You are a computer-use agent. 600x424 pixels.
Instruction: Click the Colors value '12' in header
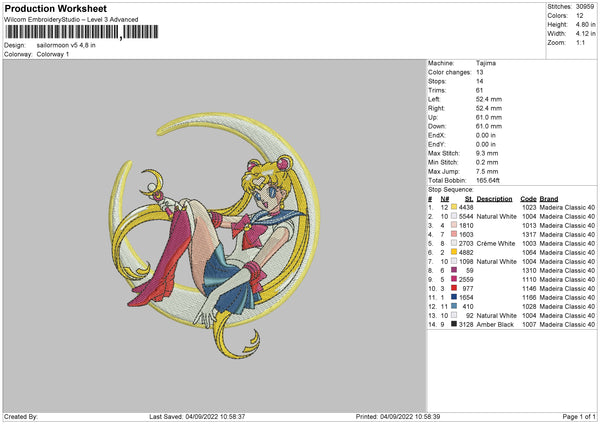coord(580,16)
